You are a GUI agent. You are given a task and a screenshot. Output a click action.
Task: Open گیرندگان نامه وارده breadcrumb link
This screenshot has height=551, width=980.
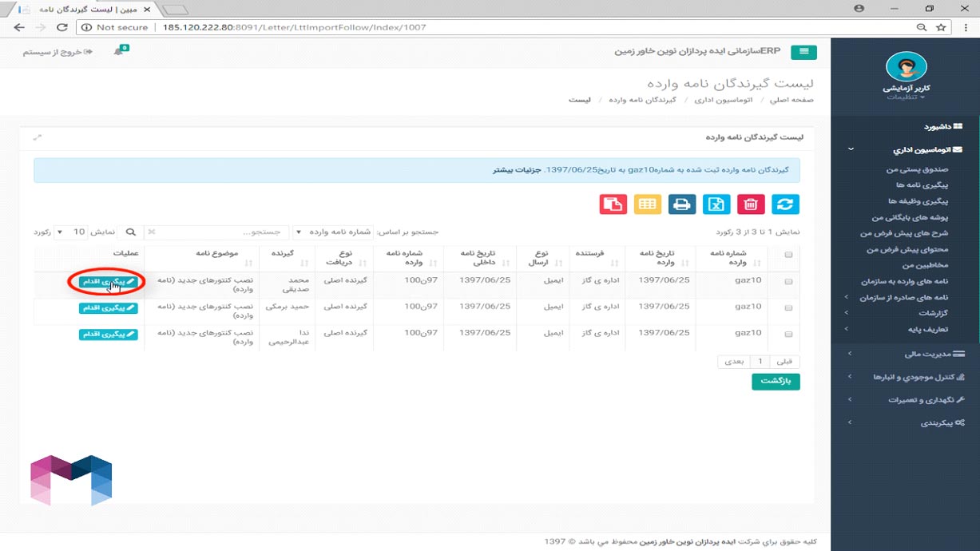coord(642,101)
